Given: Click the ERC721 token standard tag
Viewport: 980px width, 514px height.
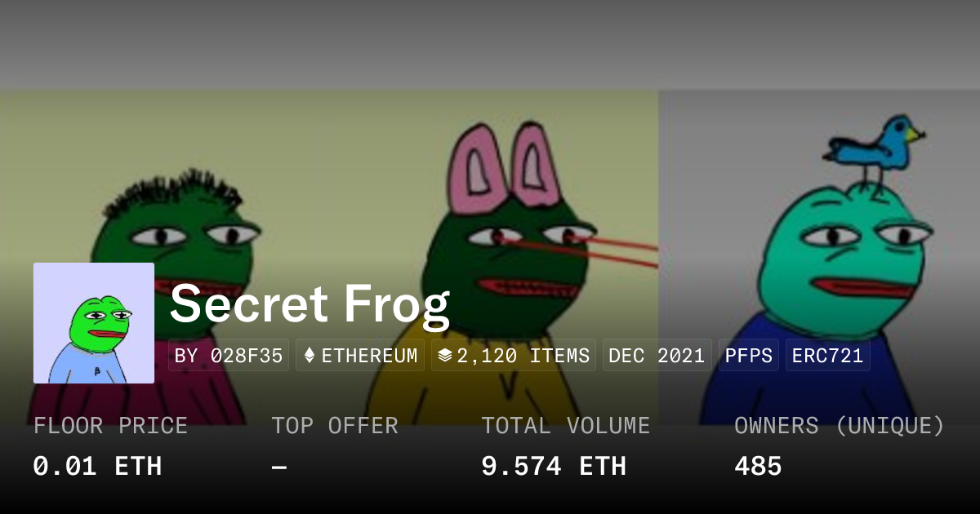Looking at the screenshot, I should (828, 356).
